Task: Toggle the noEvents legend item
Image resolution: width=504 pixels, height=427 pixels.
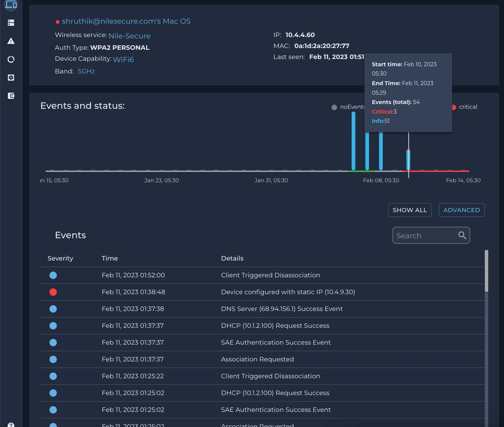Action: 348,107
